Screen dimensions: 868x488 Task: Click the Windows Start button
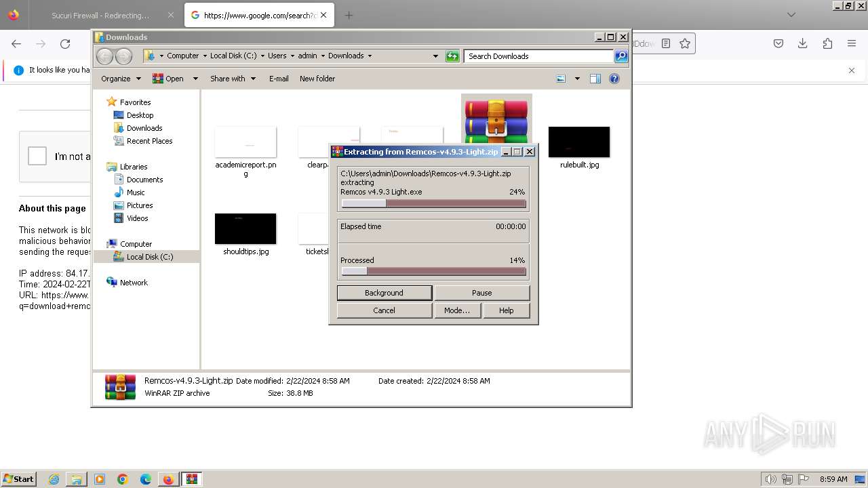[x=19, y=479]
